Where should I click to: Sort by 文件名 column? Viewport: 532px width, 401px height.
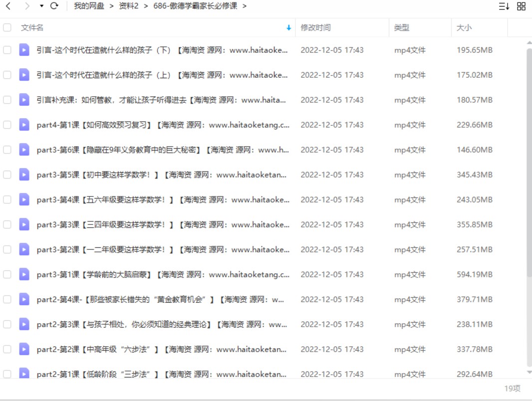point(32,27)
